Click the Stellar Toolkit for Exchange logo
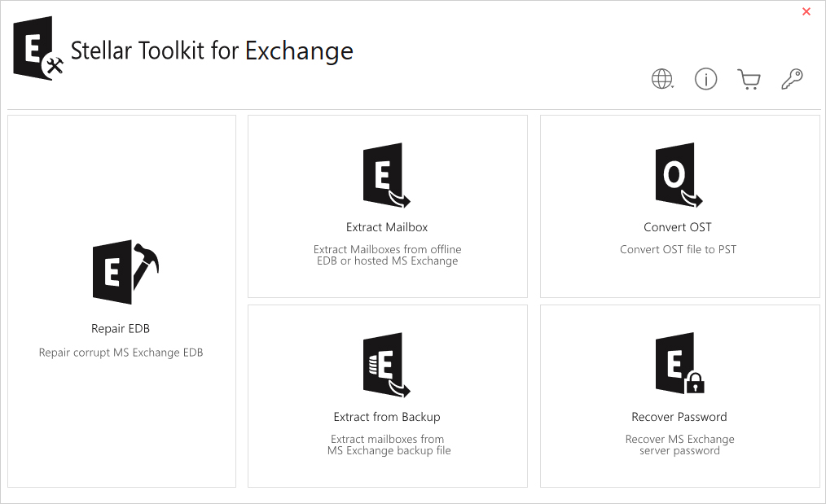826x504 pixels. [x=36, y=49]
